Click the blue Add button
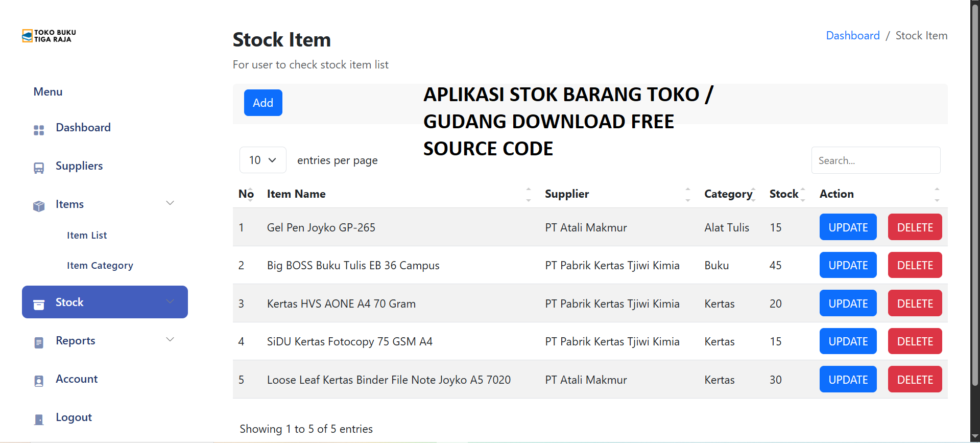This screenshot has width=980, height=443. (x=263, y=103)
